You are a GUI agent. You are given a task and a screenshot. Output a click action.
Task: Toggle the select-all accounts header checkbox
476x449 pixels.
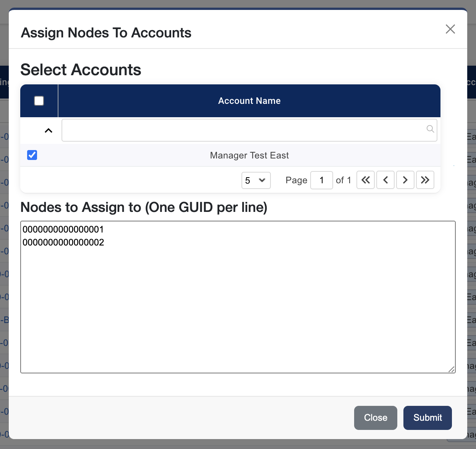[39, 101]
